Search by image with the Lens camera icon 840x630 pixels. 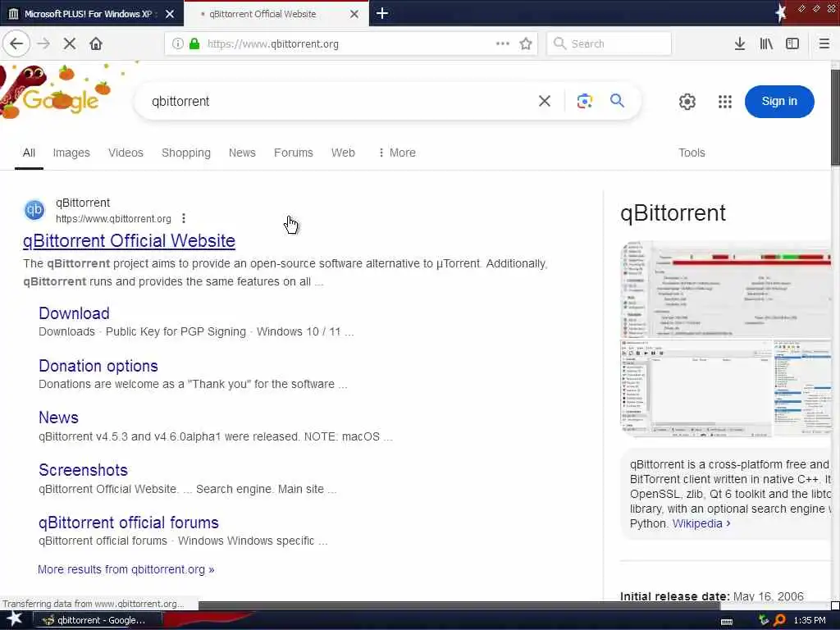point(584,101)
